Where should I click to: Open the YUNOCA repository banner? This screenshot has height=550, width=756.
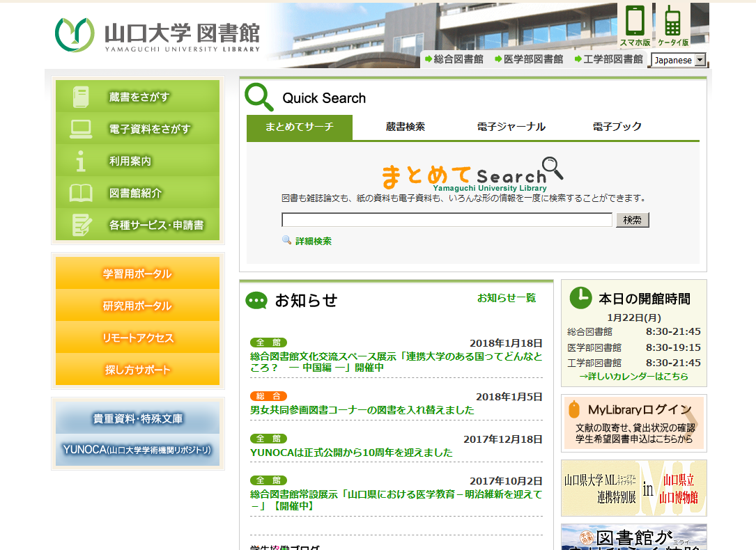(137, 450)
